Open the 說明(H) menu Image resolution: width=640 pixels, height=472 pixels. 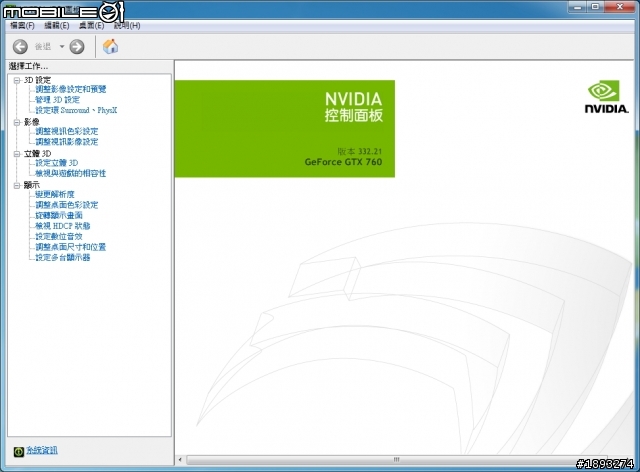coord(127,25)
